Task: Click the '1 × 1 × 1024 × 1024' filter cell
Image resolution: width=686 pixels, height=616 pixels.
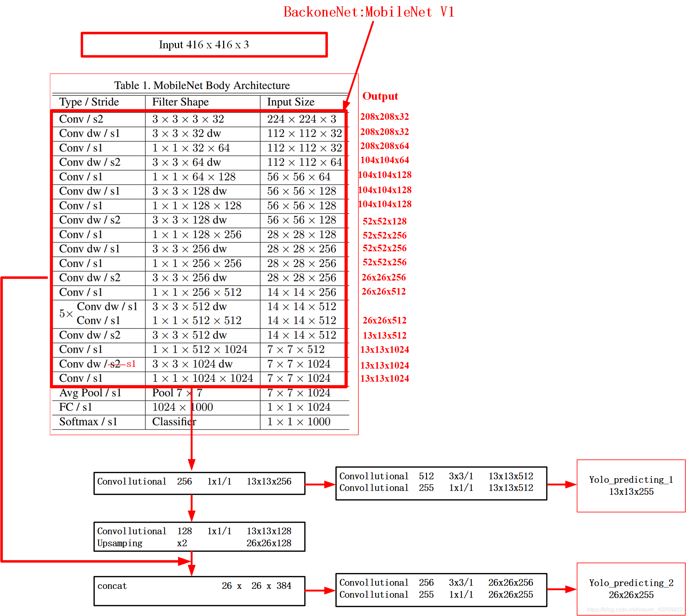Action: [203, 378]
